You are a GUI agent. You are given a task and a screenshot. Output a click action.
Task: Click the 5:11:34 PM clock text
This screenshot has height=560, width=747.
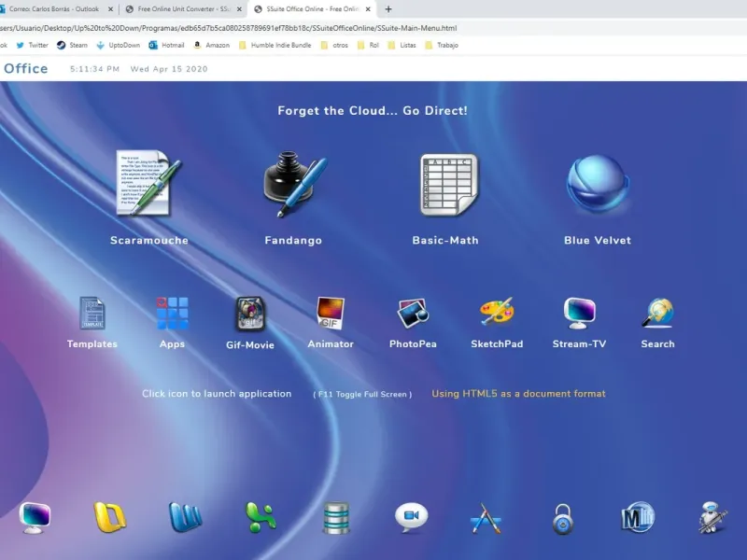95,69
